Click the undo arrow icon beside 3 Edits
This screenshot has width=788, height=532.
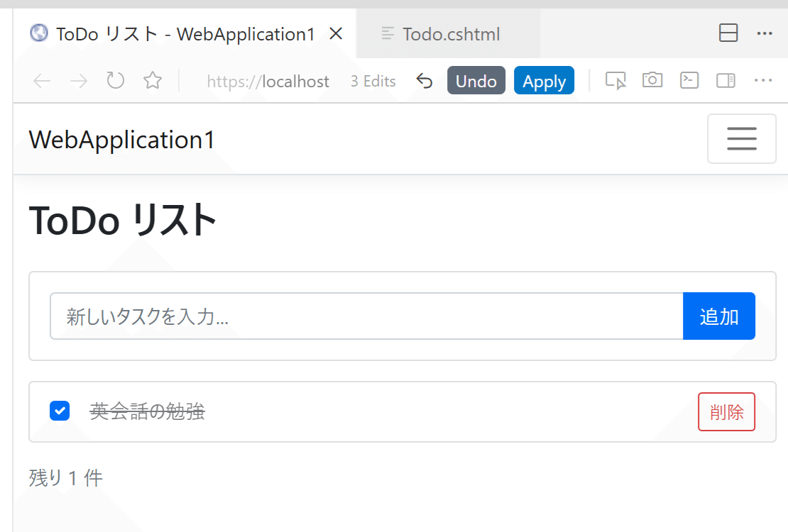424,81
